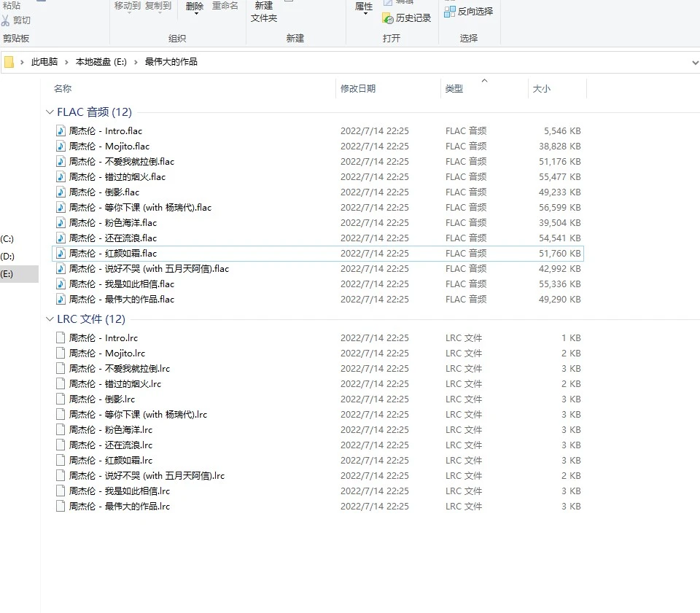
Task: Click the 新建文件夹 (New folder) button
Action: 264,12
